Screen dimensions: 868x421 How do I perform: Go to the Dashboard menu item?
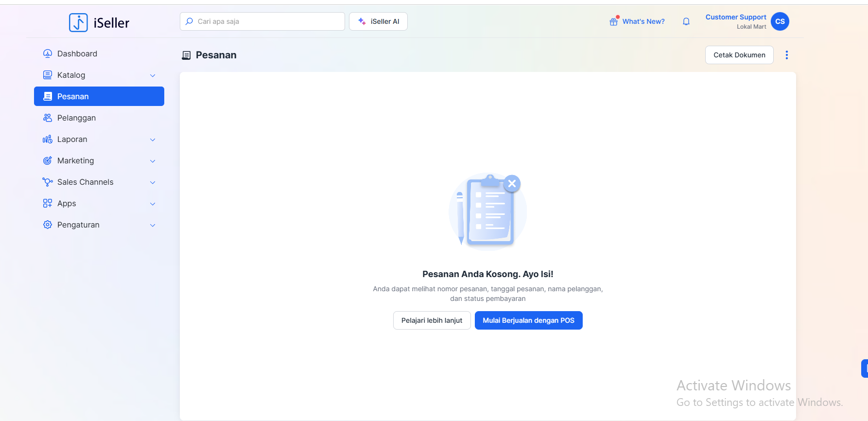(x=77, y=53)
